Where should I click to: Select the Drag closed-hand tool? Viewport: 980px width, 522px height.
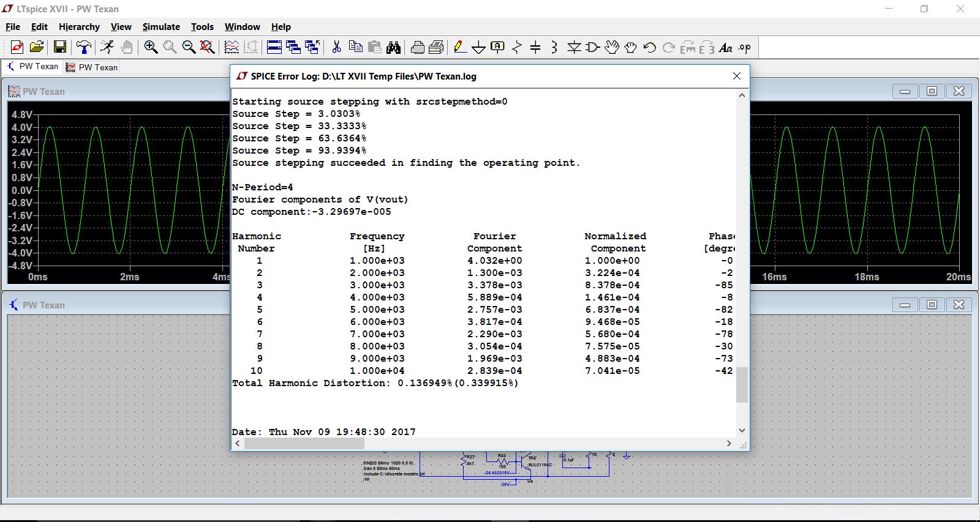tap(630, 47)
